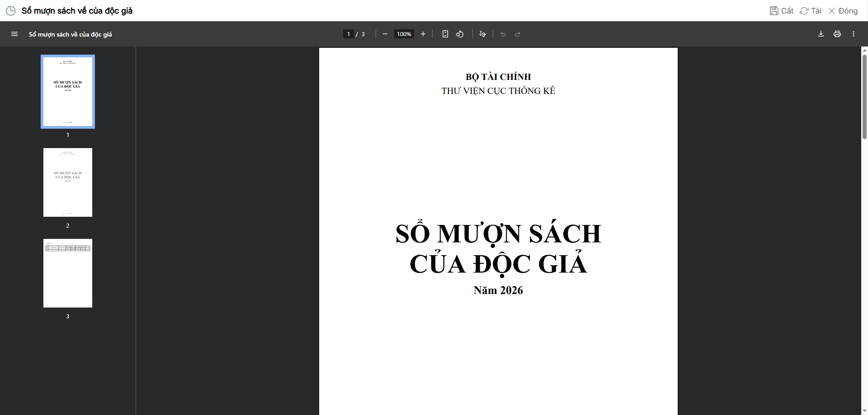Open the more actions three-dot menu
This screenshot has width=868, height=415.
tap(854, 34)
